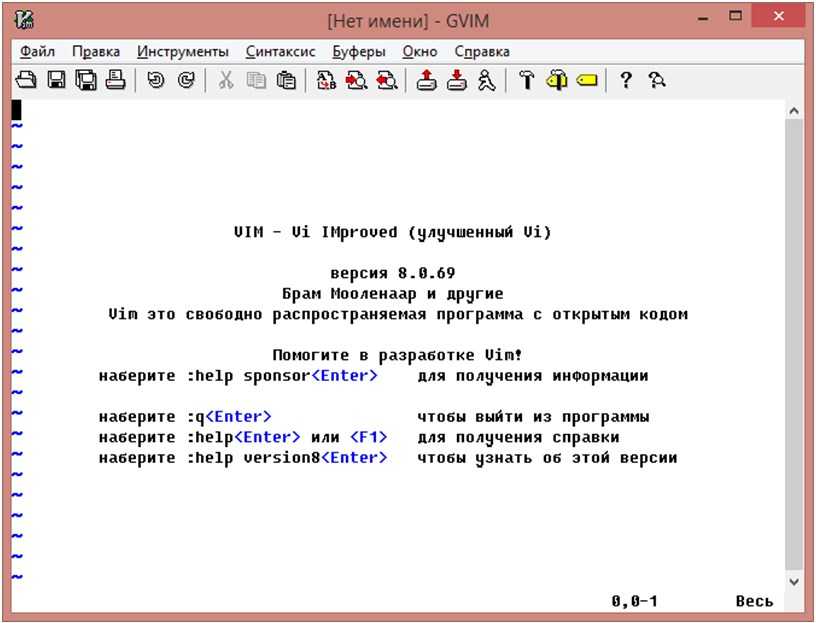Click the question mark Help icon
Image resolution: width=816 pixels, height=623 pixels.
point(627,81)
